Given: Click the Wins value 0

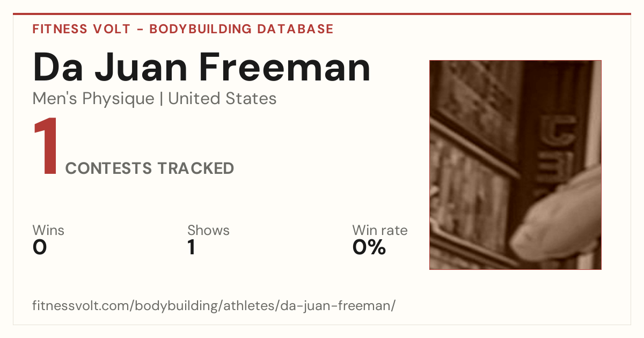Looking at the screenshot, I should pyautogui.click(x=40, y=247).
